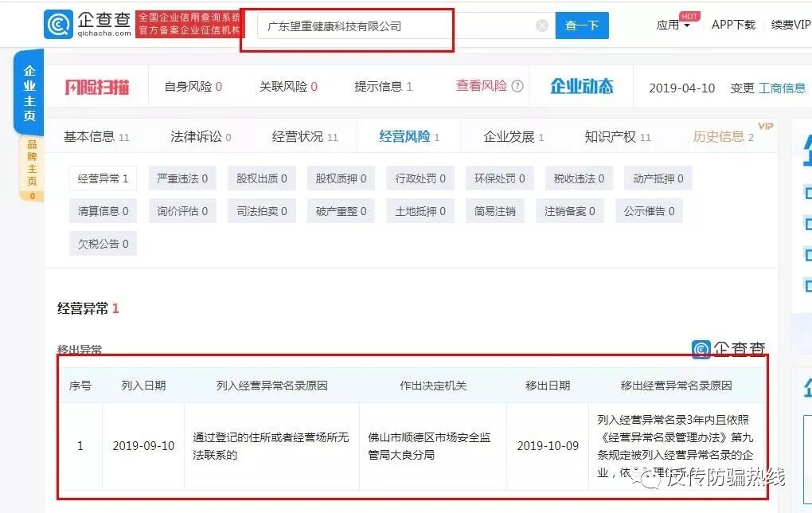Click the question mark beside 查看风险
Screen dimensions: 812x513
click(517, 86)
